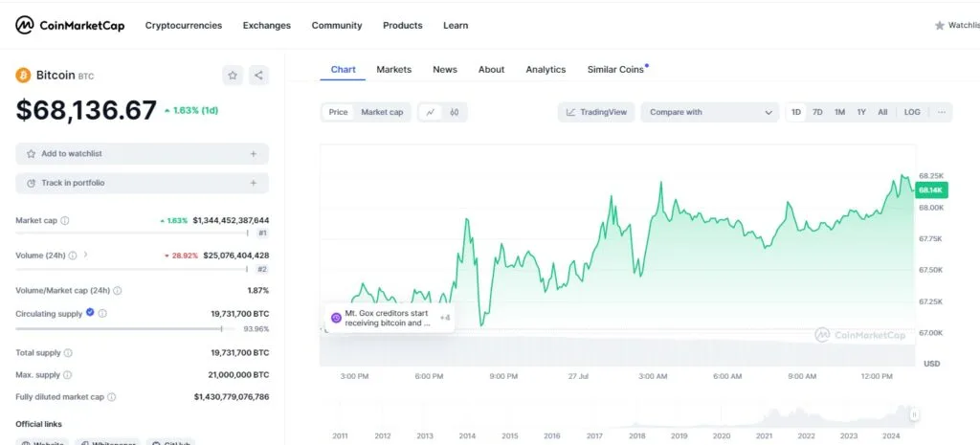Show info for Fully diluted market cap

click(x=112, y=397)
